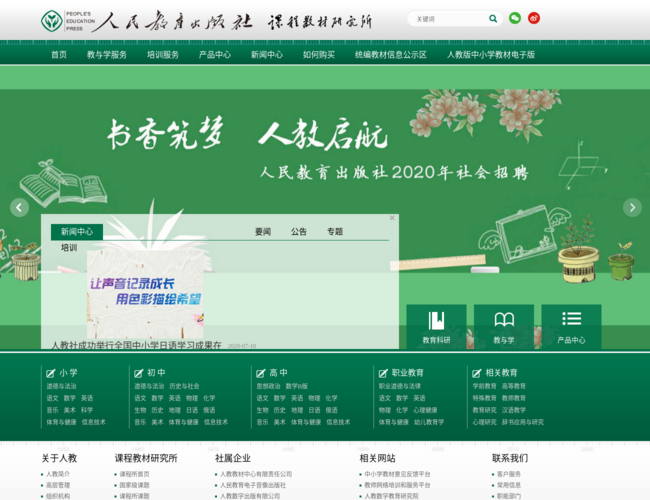Open 教师网络培训和服务平台 link
650x500 pixels.
397,485
